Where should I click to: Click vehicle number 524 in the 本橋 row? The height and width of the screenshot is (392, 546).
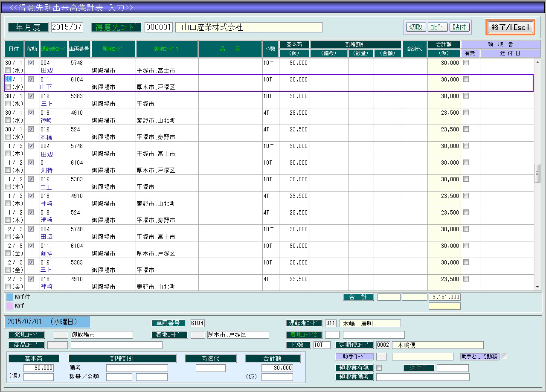(x=76, y=129)
